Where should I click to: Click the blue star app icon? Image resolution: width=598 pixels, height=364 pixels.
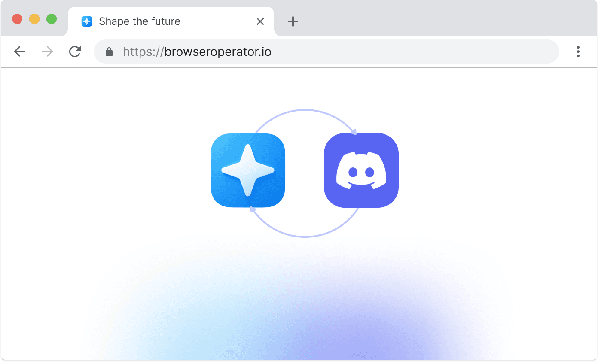pos(248,170)
